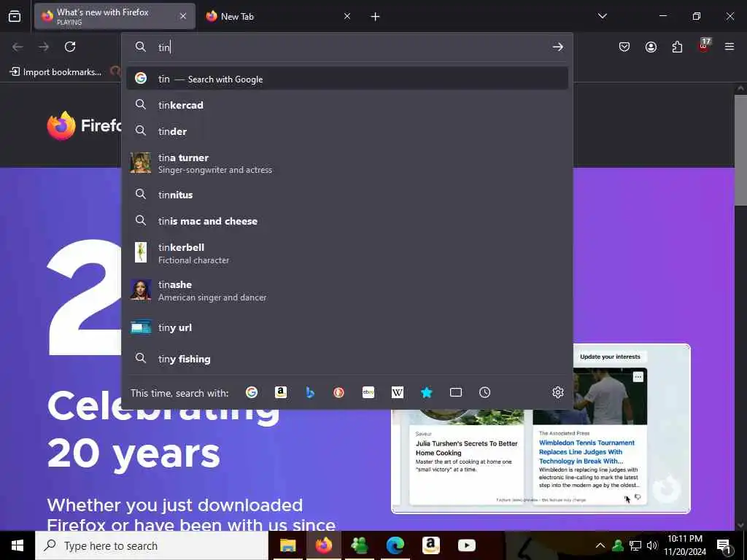Viewport: 747px width, 560px height.
Task: Open Firefox View from tab bar
Action: (15, 17)
